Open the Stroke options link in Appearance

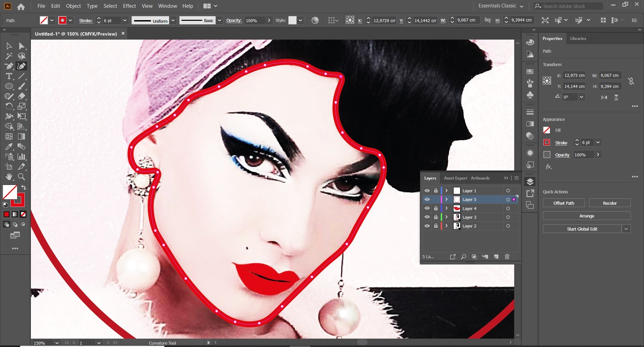[561, 143]
